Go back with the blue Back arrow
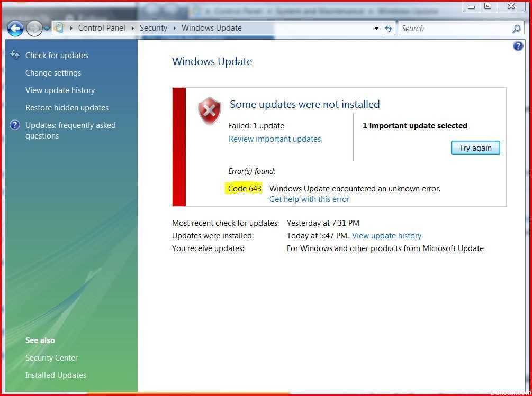This screenshot has height=396, width=532. coord(15,29)
